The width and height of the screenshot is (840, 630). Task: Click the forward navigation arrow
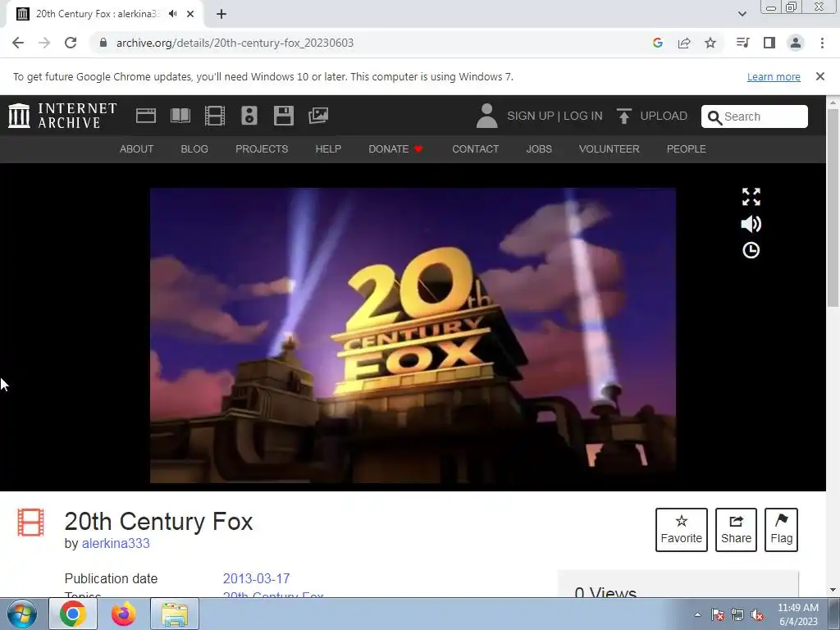(x=44, y=43)
